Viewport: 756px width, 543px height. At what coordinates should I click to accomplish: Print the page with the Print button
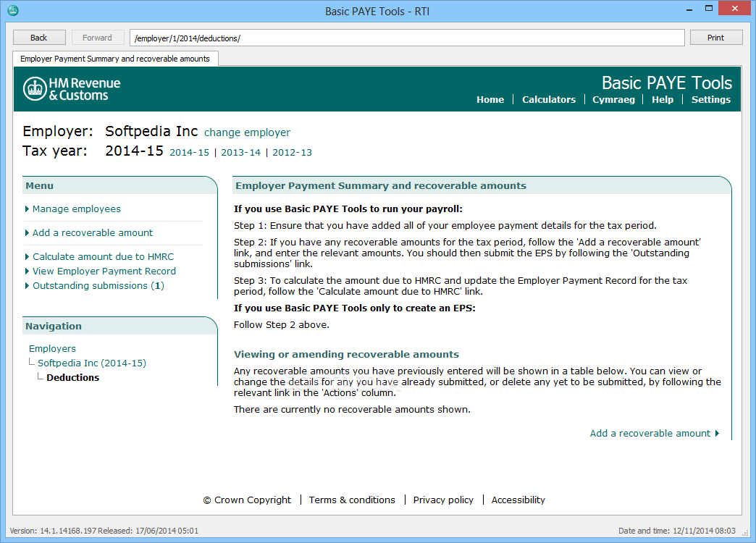[716, 38]
